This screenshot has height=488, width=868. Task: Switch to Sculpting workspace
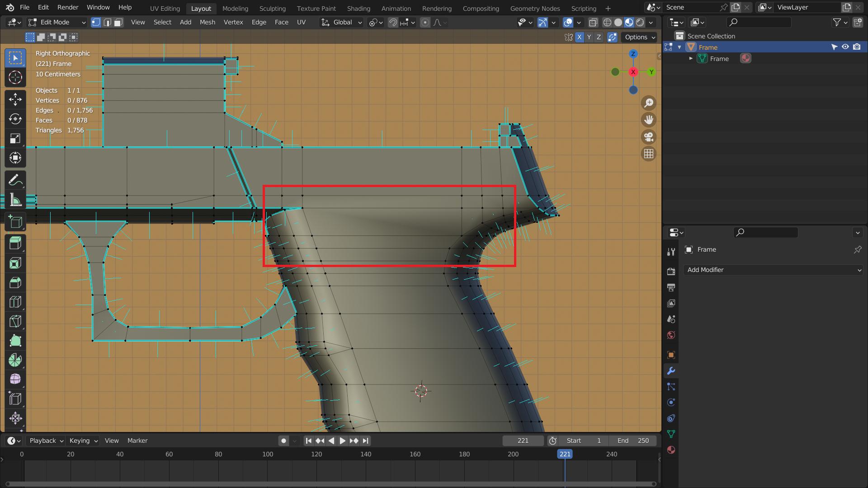tap(273, 8)
